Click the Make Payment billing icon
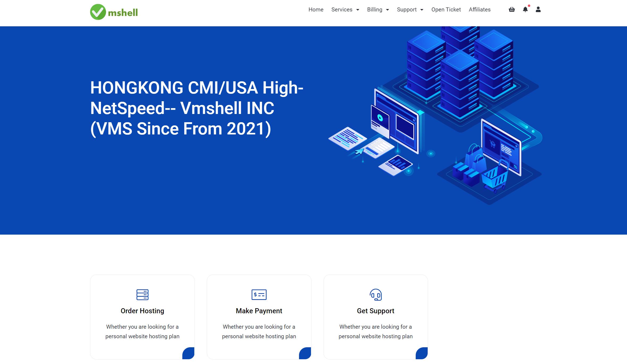The image size is (627, 364). tap(259, 295)
